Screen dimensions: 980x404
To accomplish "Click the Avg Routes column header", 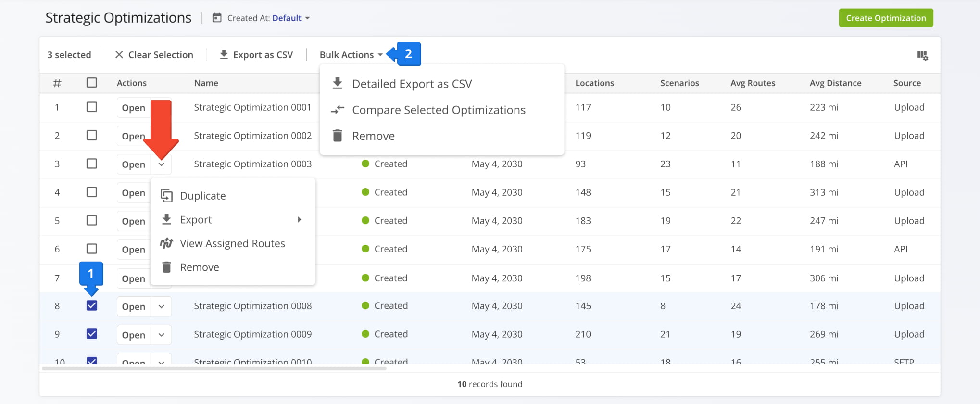I will [x=753, y=83].
